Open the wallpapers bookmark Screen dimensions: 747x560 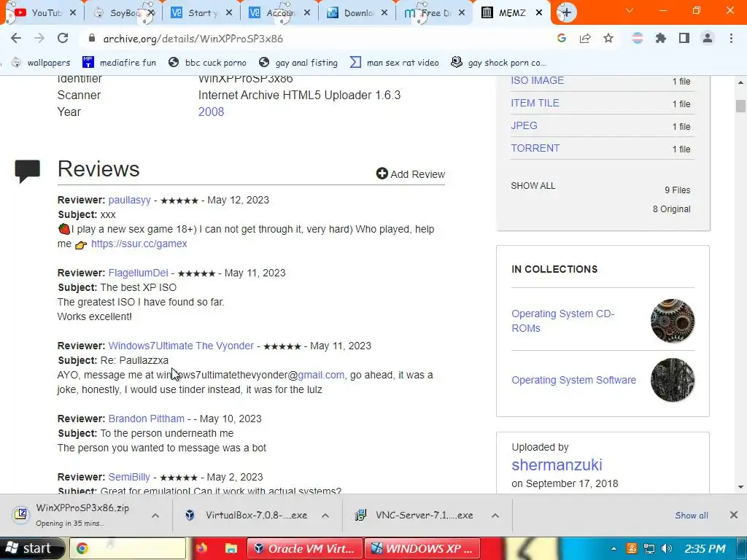[41, 63]
